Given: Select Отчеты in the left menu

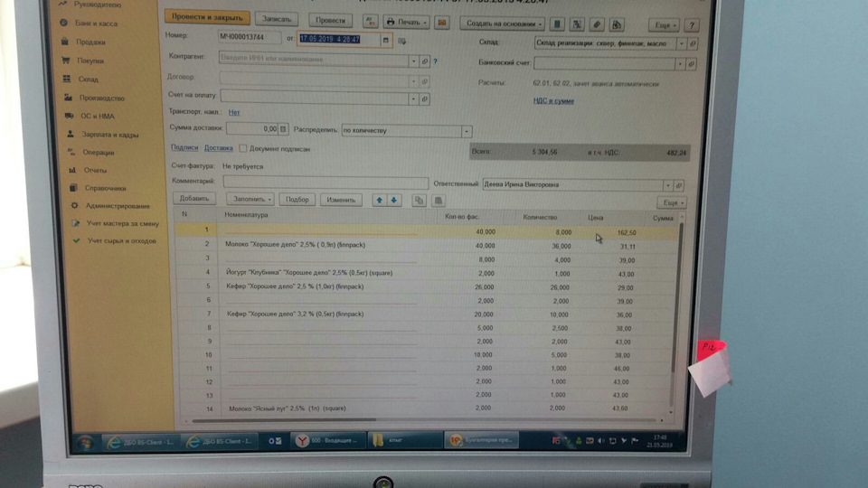Looking at the screenshot, I should click(x=95, y=171).
